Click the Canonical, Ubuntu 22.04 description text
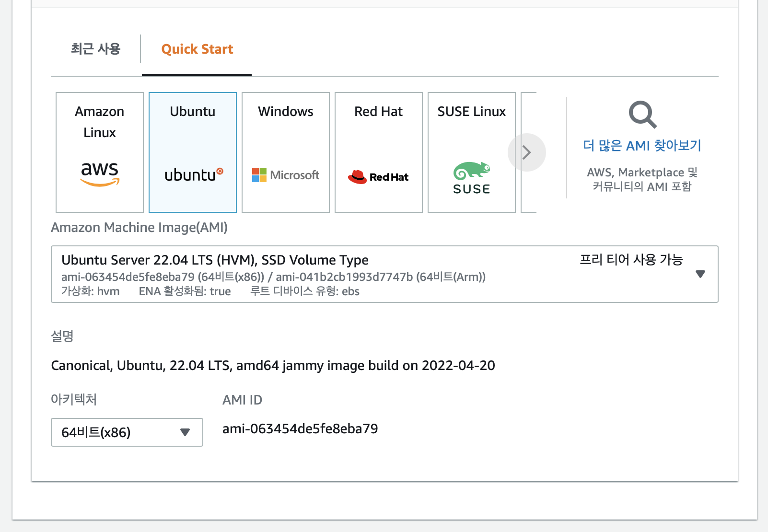 tap(273, 365)
